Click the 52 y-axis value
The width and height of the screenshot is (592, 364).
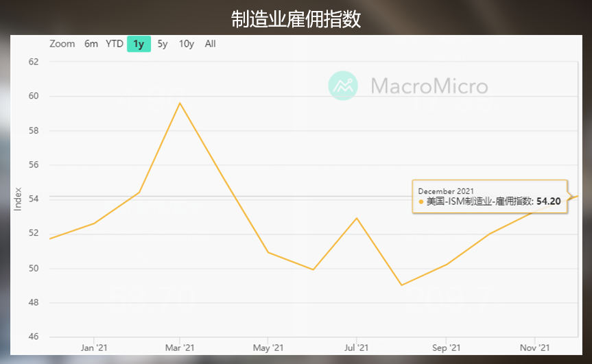34,233
